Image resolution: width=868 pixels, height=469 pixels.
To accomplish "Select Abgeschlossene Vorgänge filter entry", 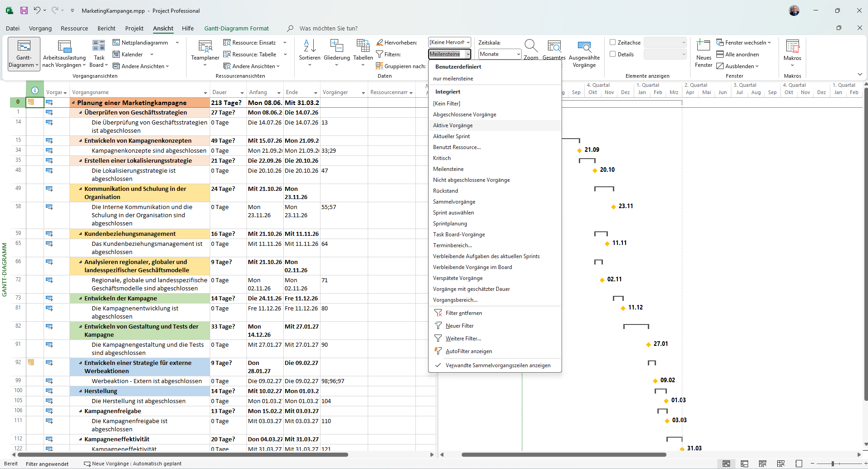I will click(x=495, y=115).
